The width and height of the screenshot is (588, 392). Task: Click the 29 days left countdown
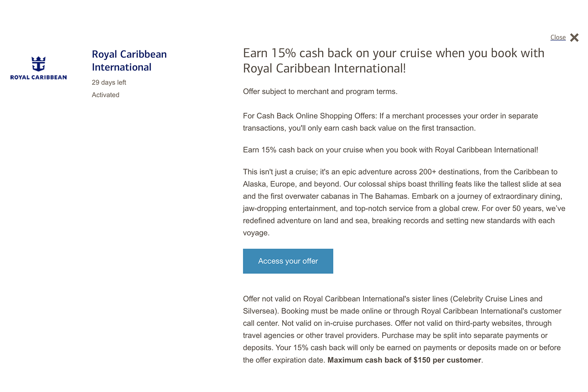pyautogui.click(x=109, y=82)
